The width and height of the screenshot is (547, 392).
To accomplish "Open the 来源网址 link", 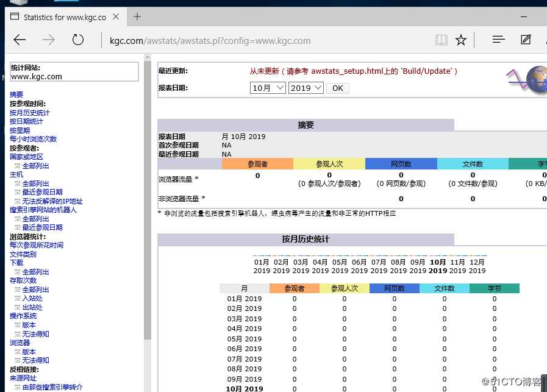I will click(x=23, y=378).
